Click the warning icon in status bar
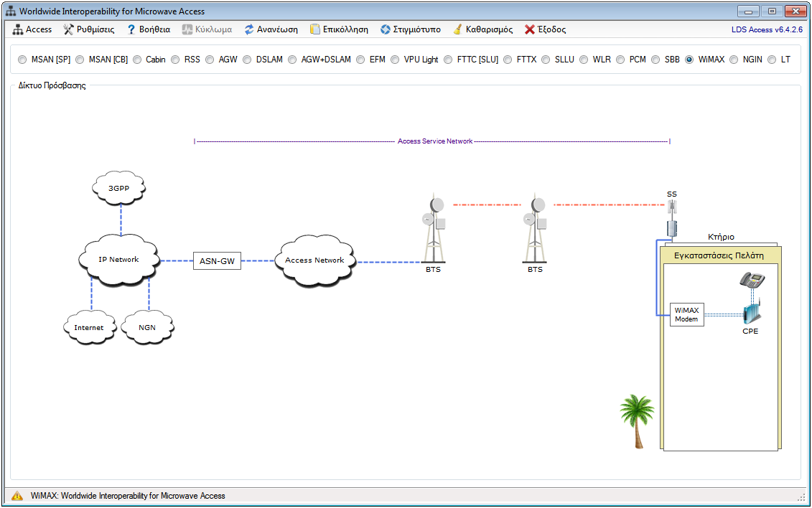812x508 pixels. pos(17,496)
